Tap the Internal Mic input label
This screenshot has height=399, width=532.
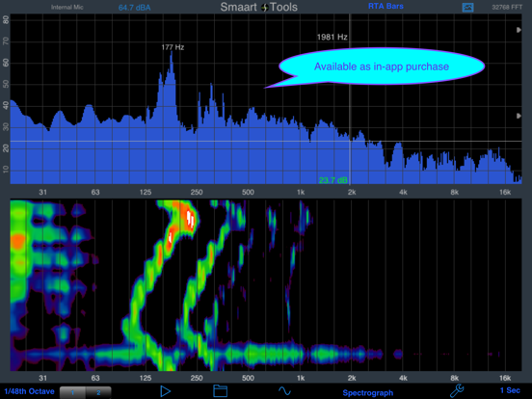coord(67,7)
